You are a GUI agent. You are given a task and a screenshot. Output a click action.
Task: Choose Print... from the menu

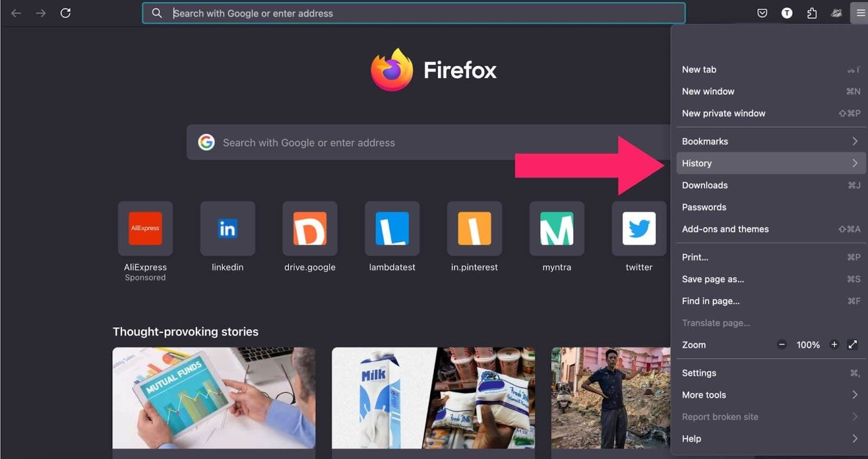(x=771, y=257)
